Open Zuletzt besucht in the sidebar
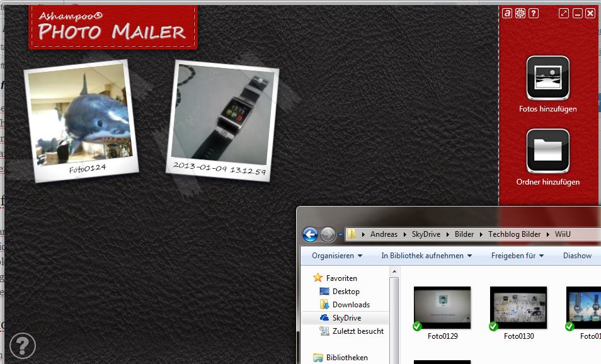 click(x=358, y=331)
